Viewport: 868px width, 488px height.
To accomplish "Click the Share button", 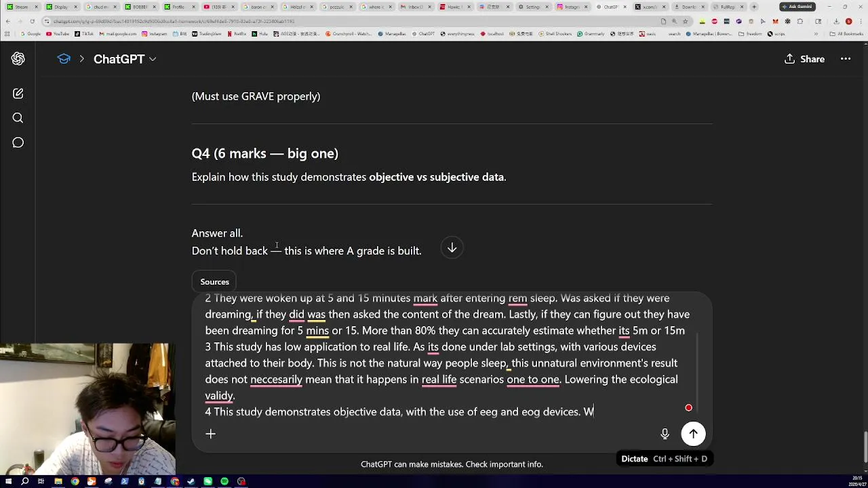I will pyautogui.click(x=805, y=59).
